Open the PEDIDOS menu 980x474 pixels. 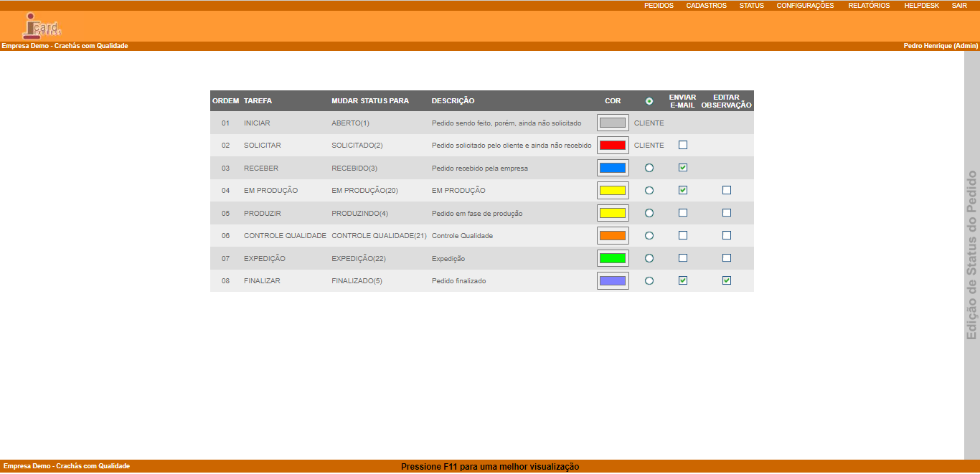(659, 6)
